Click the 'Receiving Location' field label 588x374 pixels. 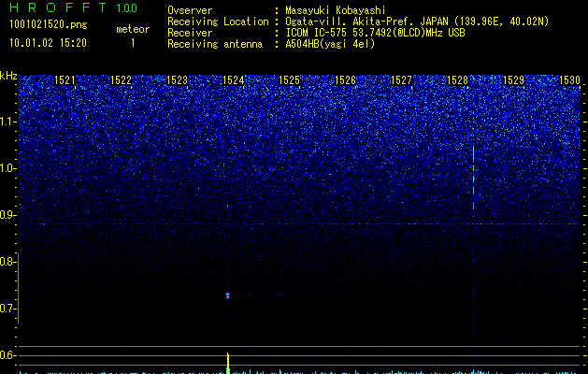(218, 22)
